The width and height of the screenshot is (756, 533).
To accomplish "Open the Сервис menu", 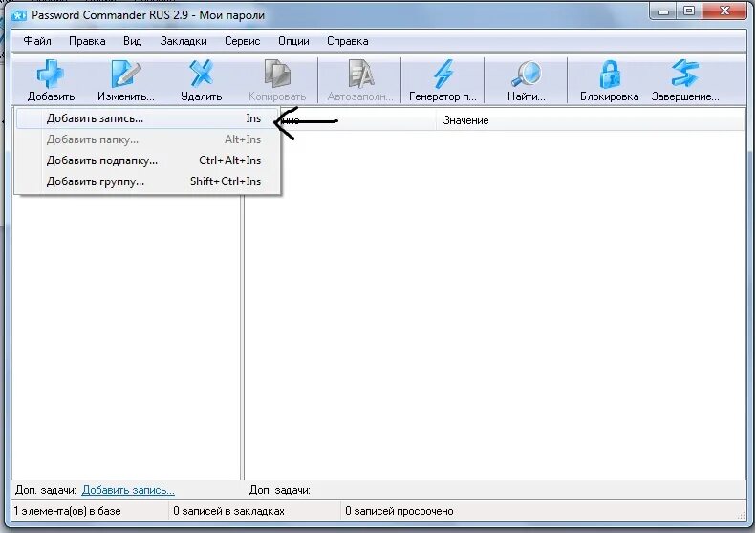I will coord(242,41).
